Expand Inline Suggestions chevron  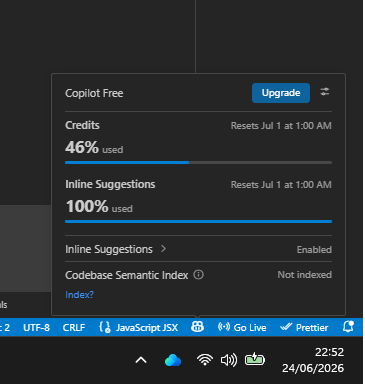point(163,249)
